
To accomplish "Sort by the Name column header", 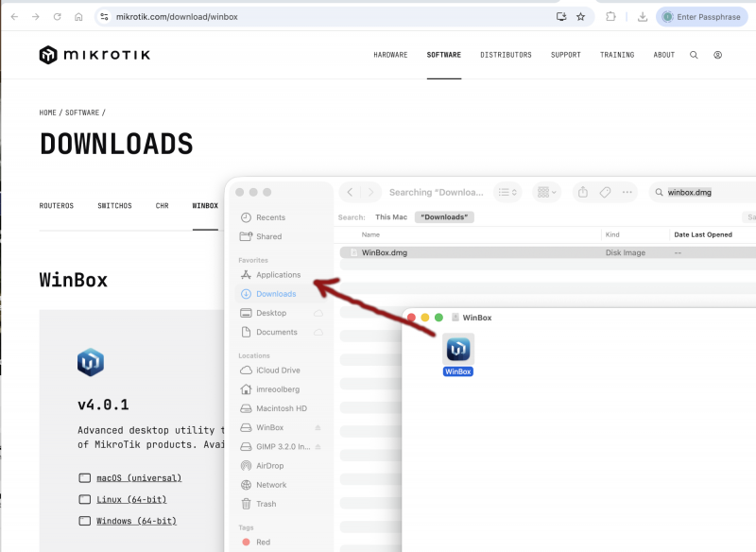I will click(370, 234).
